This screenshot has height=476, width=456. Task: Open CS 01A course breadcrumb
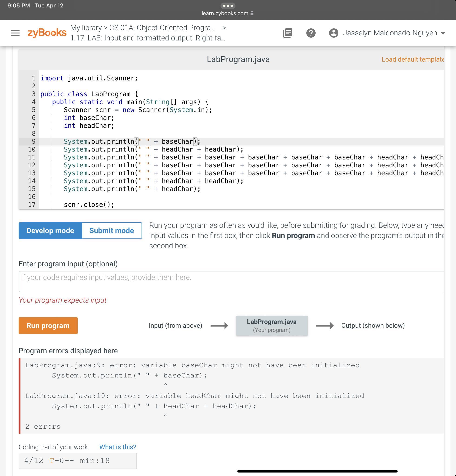point(162,28)
